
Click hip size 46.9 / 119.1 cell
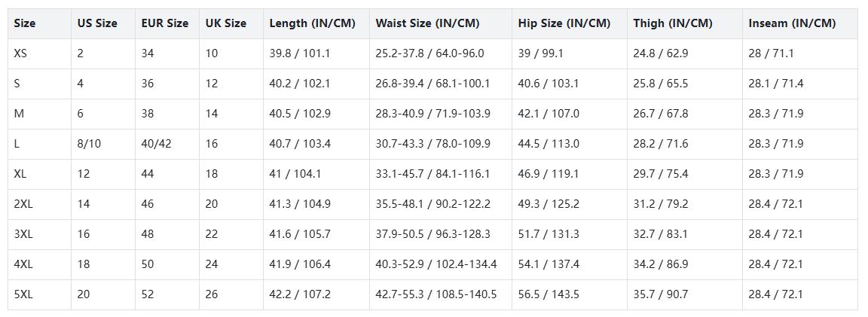coord(549,174)
